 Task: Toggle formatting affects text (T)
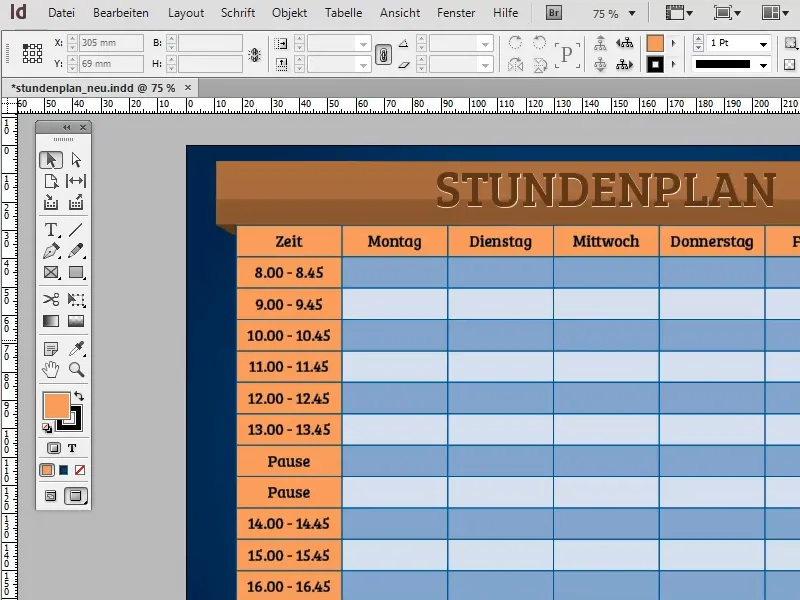pyautogui.click(x=72, y=448)
